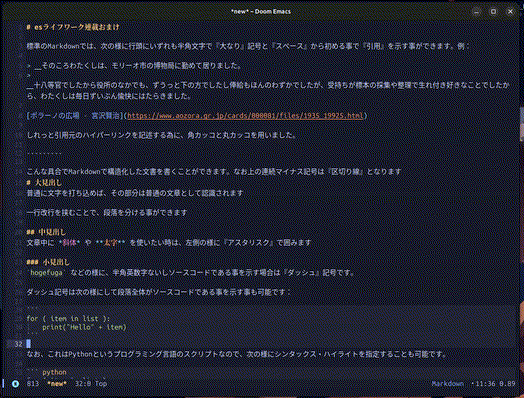The height and width of the screenshot is (398, 524).
Task: Click the horizontal rule dashes line
Action: click(x=44, y=154)
